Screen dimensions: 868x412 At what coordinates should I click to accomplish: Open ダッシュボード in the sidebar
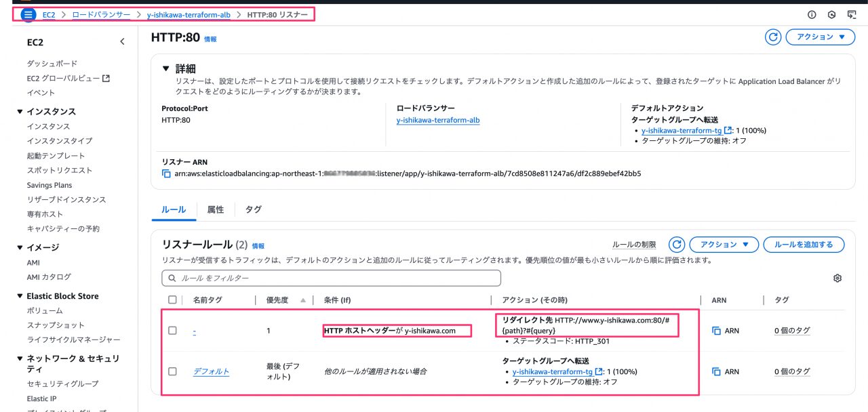[52, 64]
